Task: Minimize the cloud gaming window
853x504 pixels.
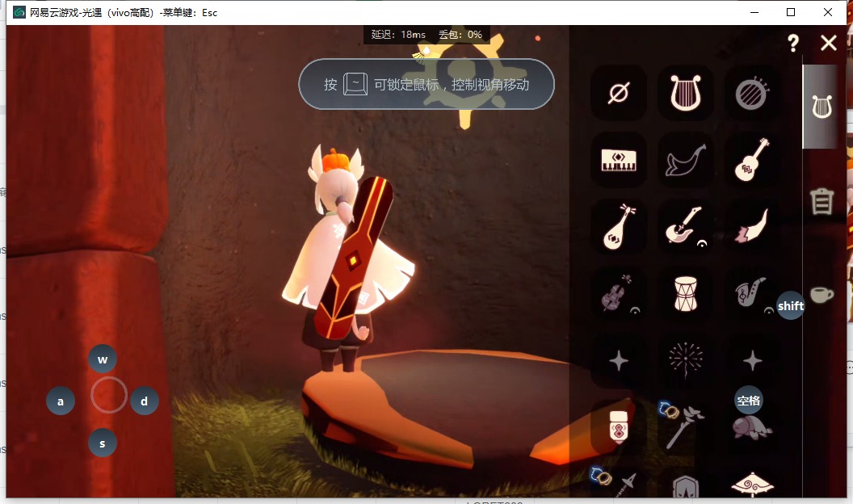Action: click(754, 12)
